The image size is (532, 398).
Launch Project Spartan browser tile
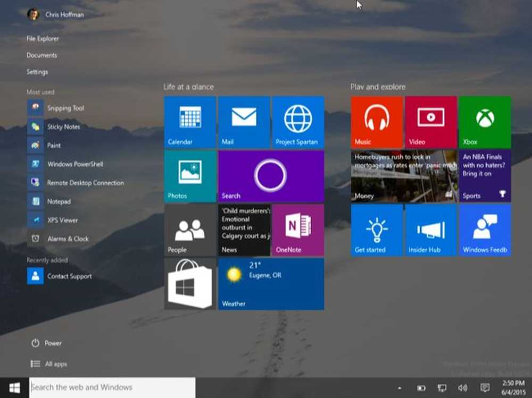(x=298, y=122)
